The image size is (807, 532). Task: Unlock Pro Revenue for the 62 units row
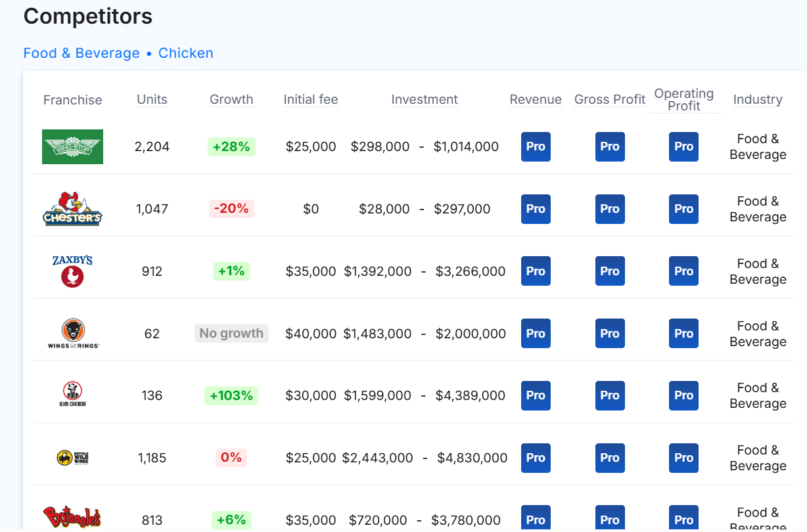click(536, 334)
